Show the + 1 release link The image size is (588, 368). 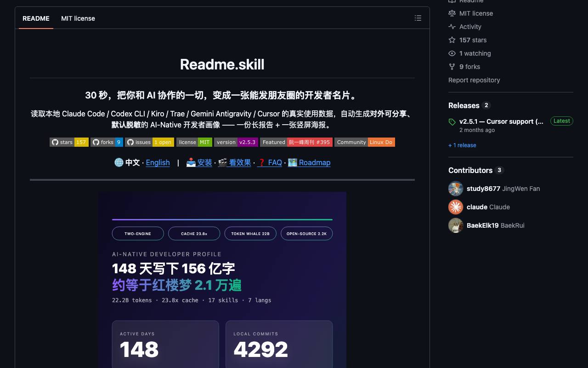462,145
